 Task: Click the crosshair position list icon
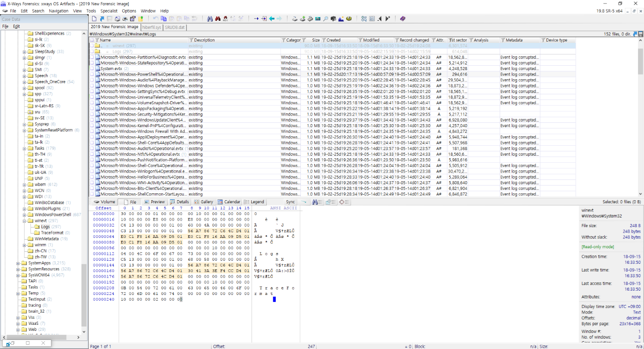click(344, 202)
